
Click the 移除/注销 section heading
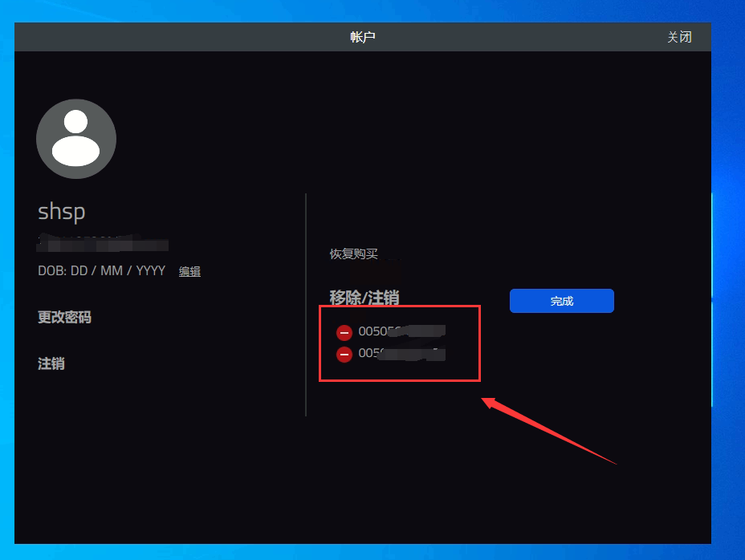point(364,298)
